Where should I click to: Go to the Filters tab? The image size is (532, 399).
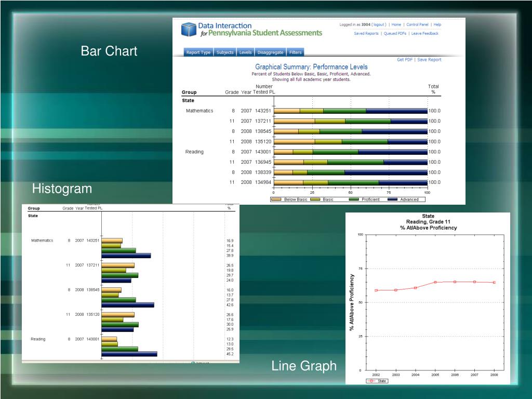[x=295, y=52]
